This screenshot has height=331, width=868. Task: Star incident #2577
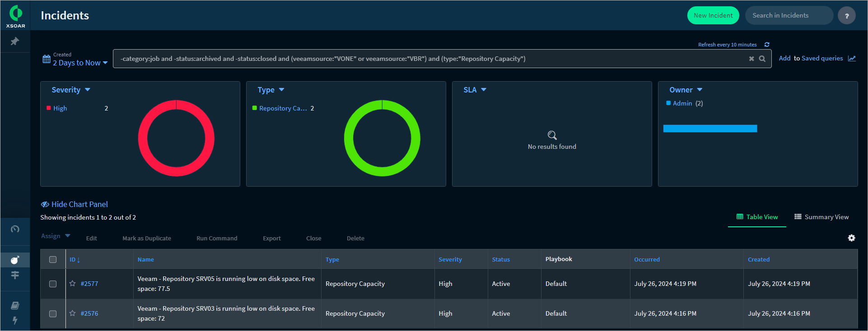(x=72, y=284)
